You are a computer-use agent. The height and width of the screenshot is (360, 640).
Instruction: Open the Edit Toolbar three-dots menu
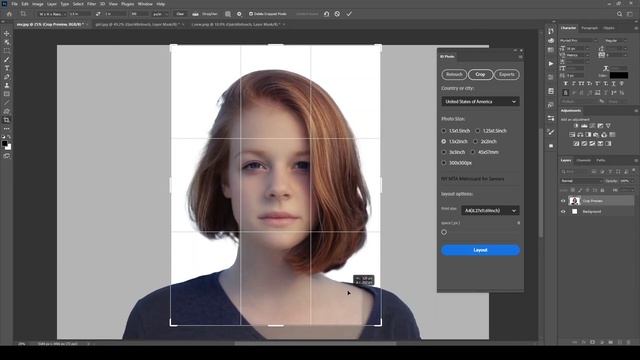pyautogui.click(x=7, y=129)
